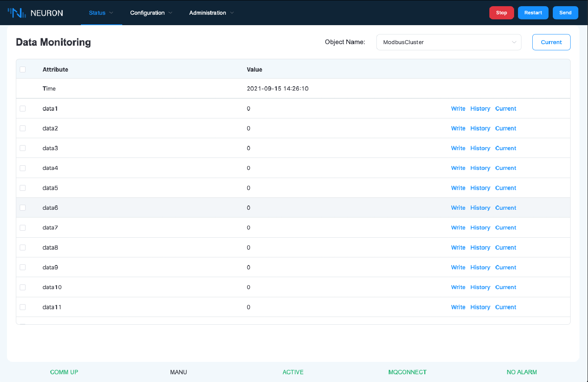Toggle the select-all checkbox in table header

(23, 69)
